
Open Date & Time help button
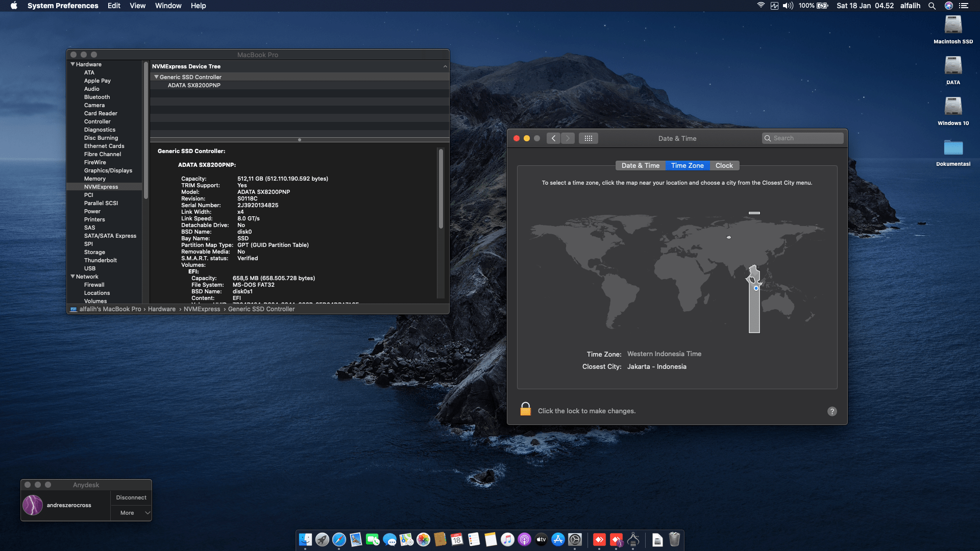pos(832,411)
